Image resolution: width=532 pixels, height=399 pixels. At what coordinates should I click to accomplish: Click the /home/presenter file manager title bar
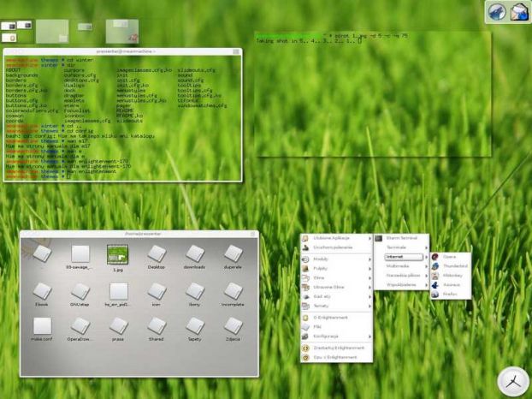pyautogui.click(x=139, y=234)
